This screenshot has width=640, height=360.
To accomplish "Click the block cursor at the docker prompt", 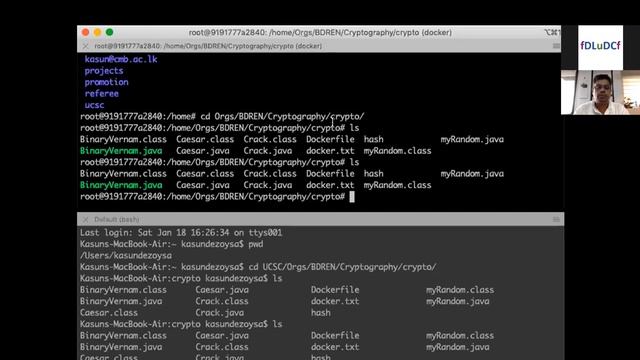I will click(352, 197).
